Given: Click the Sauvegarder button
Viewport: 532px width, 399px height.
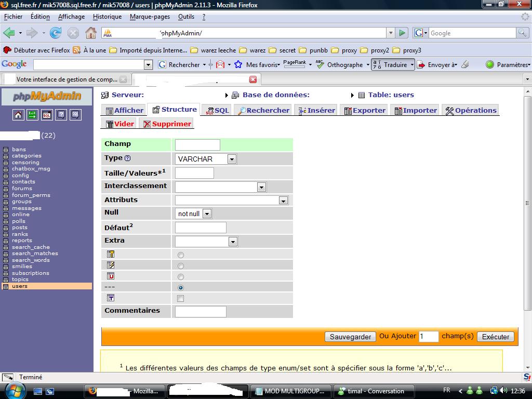Looking at the screenshot, I should [350, 337].
